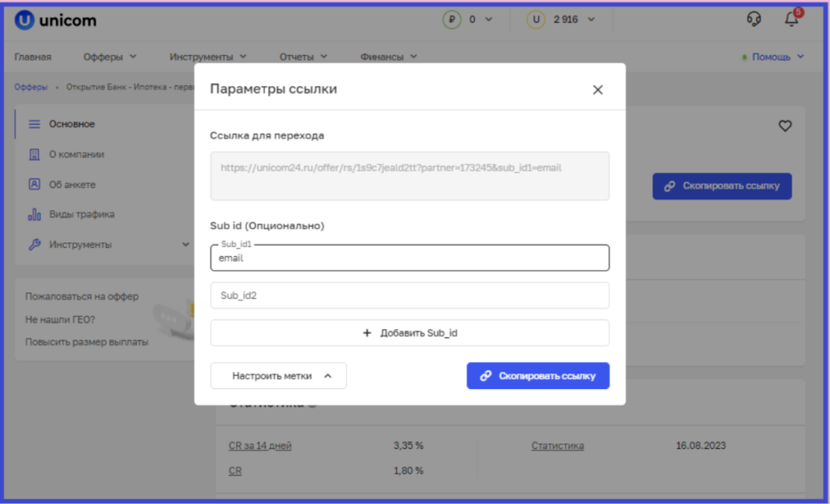Click Скопировать ссылку button in the dialog

[537, 376]
